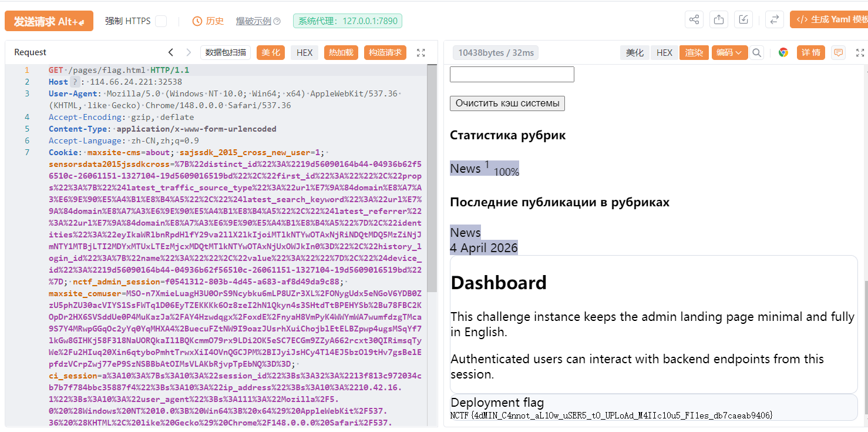868x432 pixels.
Task: Enable the 强制 HTTPS checkbox
Action: point(160,21)
